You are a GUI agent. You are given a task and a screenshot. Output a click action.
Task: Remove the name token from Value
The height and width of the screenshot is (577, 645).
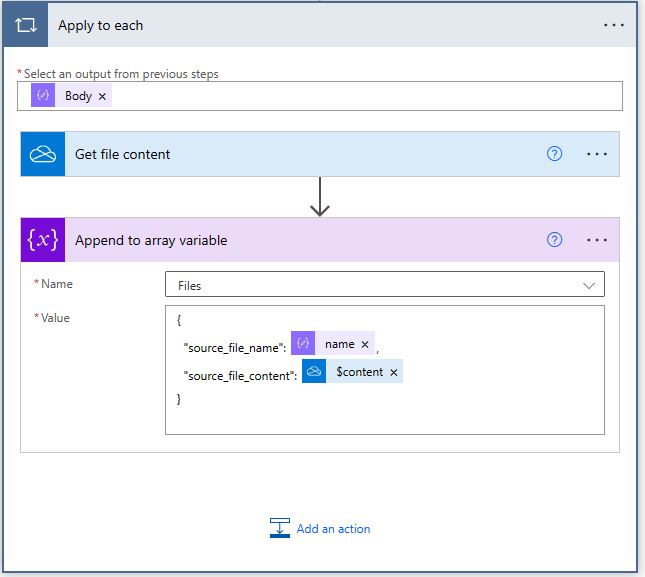(x=365, y=345)
